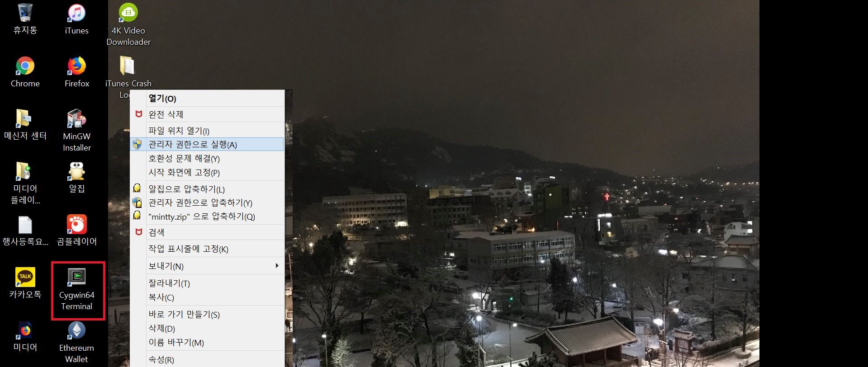Open 속성(R) properties entry

click(x=207, y=360)
